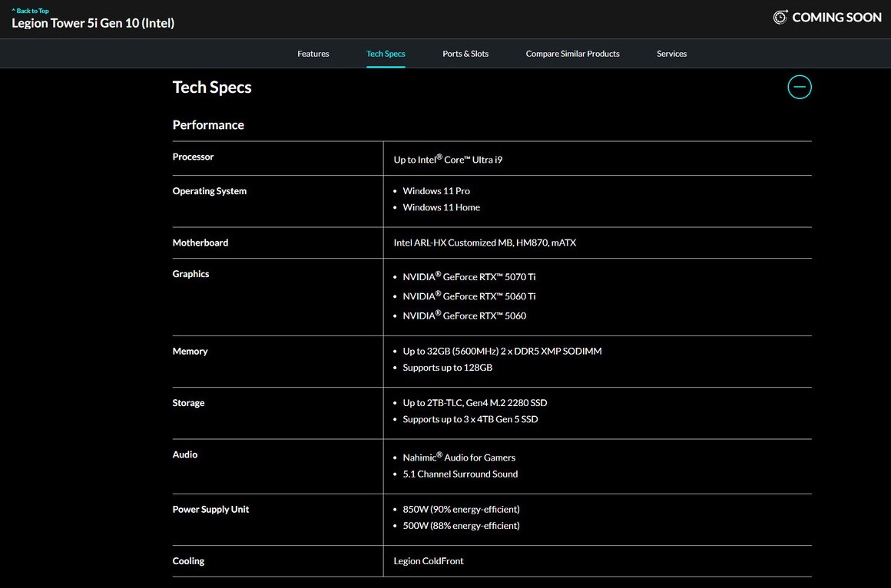Select the Graphics row label
Image resolution: width=891 pixels, height=588 pixels.
coord(190,274)
